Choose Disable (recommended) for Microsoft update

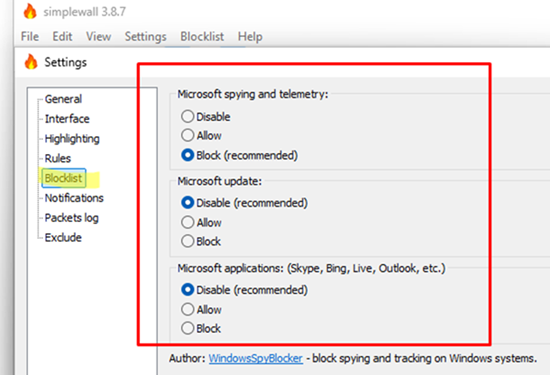pos(244,203)
